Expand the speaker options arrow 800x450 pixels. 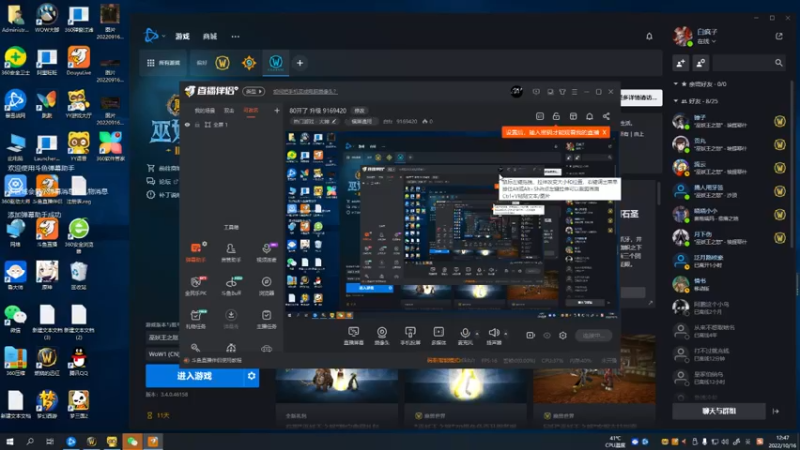[x=506, y=334]
